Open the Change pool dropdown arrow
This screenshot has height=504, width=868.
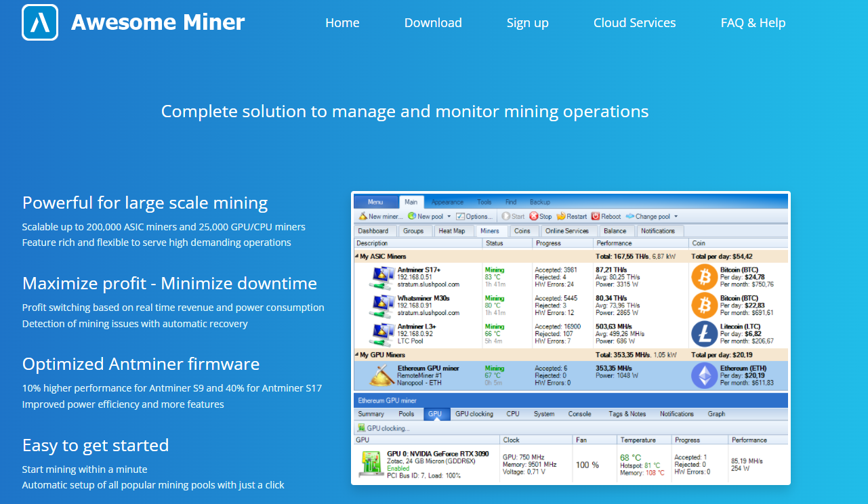pyautogui.click(x=676, y=217)
